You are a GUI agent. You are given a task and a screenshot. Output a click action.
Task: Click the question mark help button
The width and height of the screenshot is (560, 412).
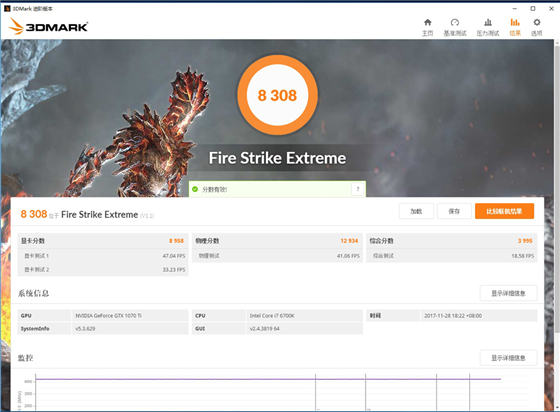click(358, 189)
